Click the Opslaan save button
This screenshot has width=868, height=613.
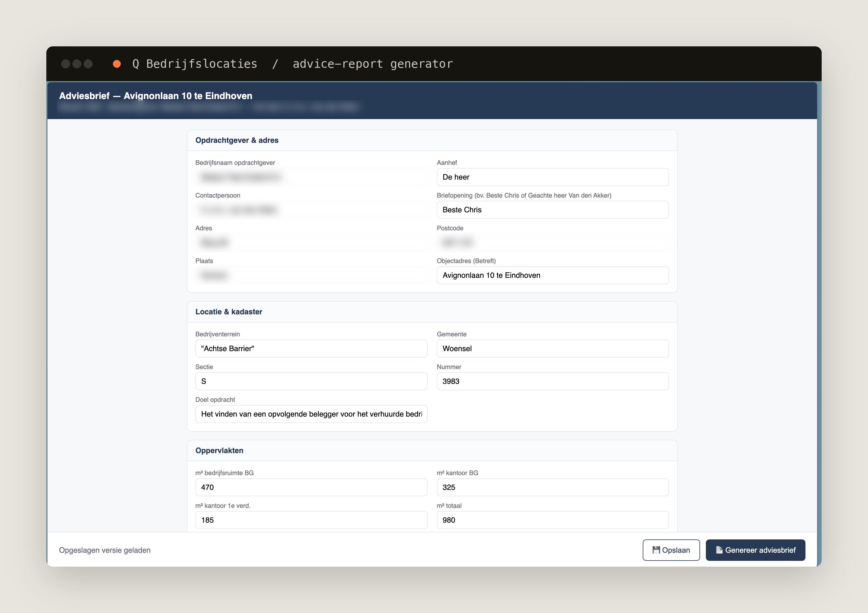click(671, 550)
